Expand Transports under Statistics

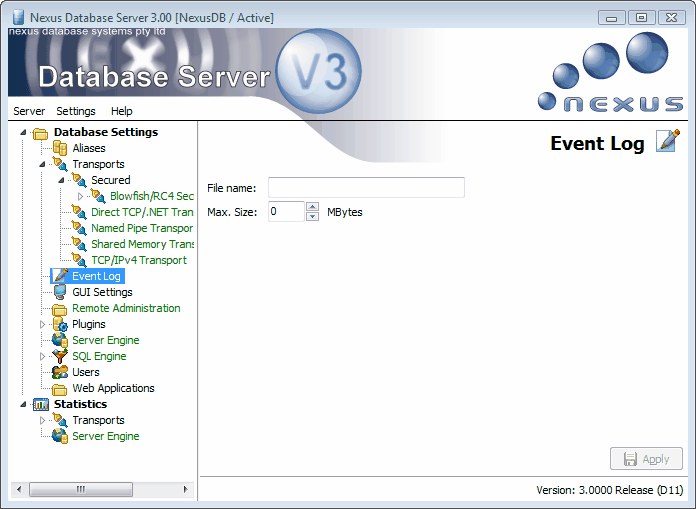43,420
